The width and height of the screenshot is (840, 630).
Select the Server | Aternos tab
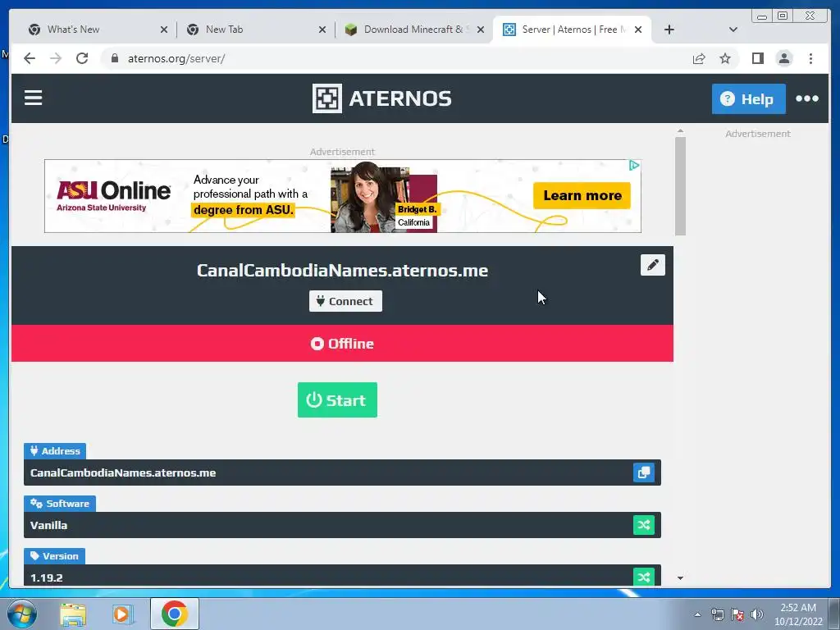[572, 30]
